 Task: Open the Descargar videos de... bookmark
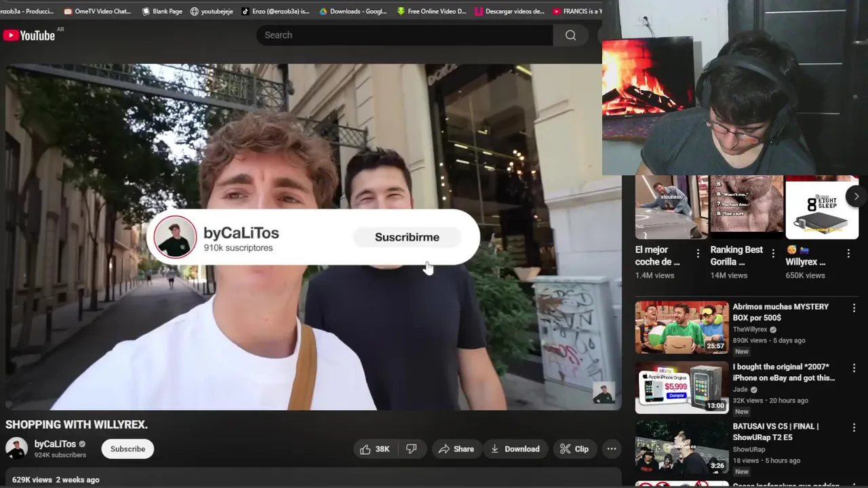tap(509, 11)
